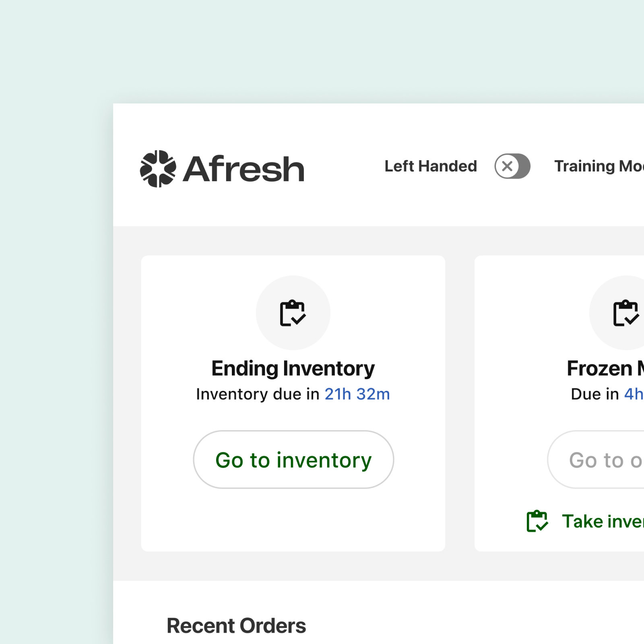Click the Recent Orders heading
The image size is (644, 644).
pos(236,625)
